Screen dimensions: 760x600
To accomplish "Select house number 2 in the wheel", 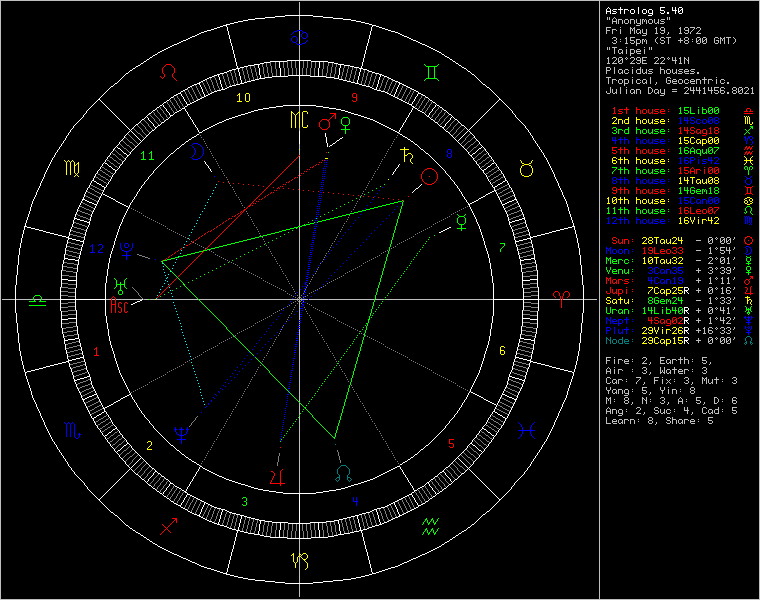I will coord(149,445).
